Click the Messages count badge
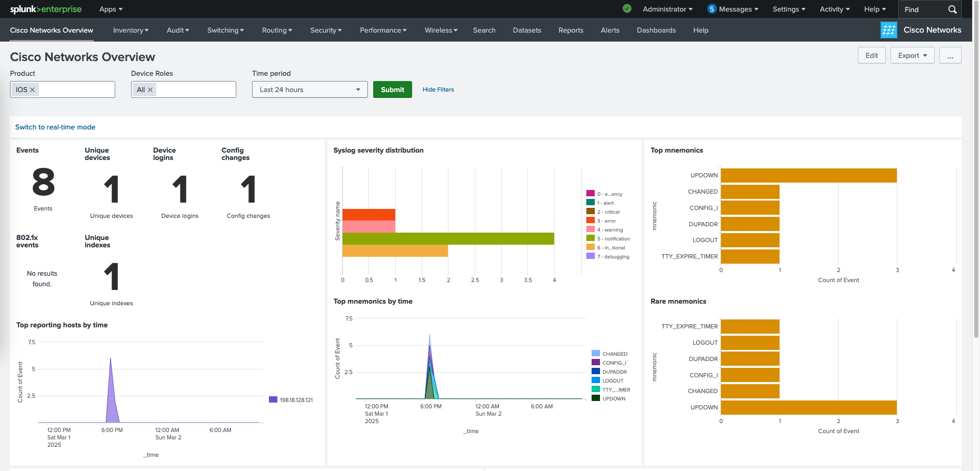The image size is (980, 471). [x=712, y=9]
